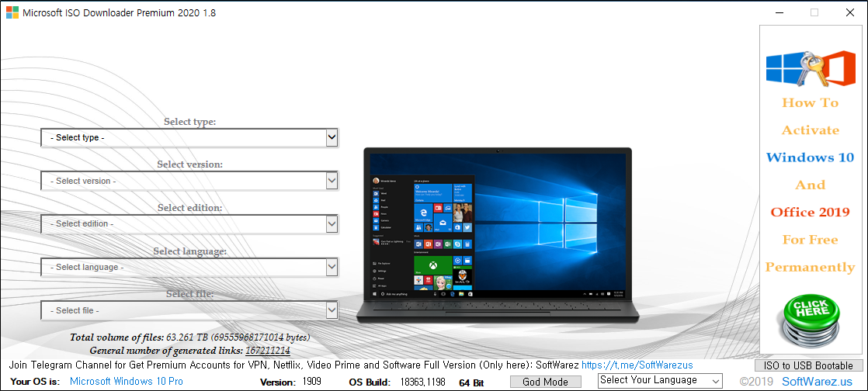Minimize the ISO Downloader window

click(x=779, y=12)
